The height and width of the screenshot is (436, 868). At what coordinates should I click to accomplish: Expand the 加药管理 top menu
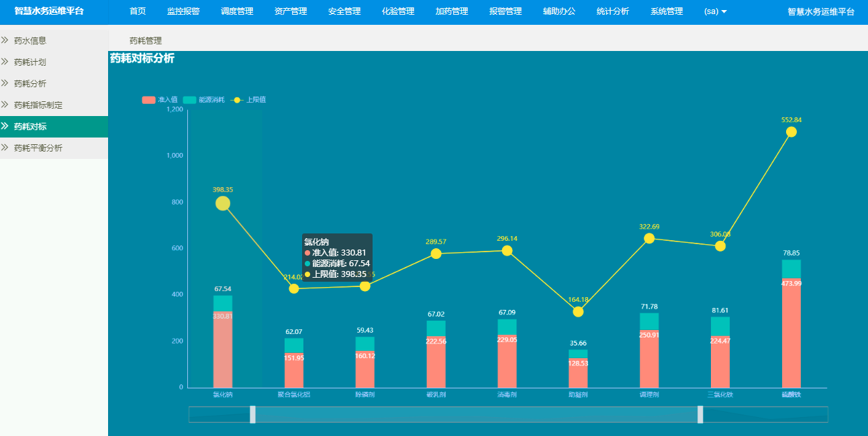click(x=451, y=11)
